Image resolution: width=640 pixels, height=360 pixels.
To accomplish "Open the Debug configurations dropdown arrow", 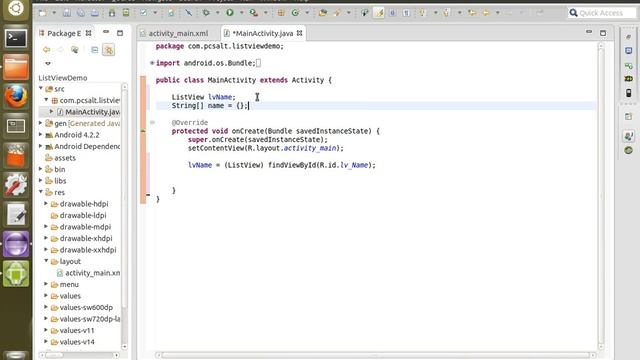I will click(x=218, y=13).
